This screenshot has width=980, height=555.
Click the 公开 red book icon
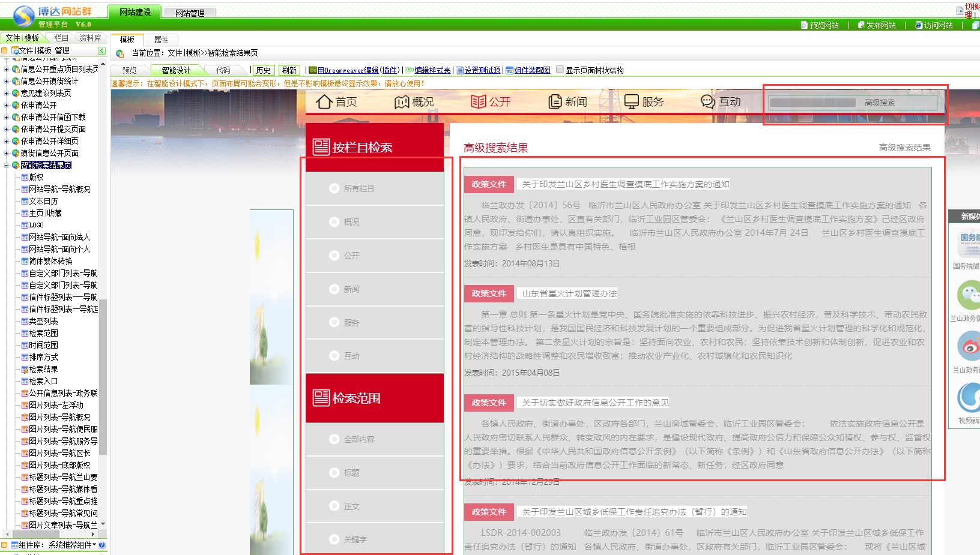479,102
